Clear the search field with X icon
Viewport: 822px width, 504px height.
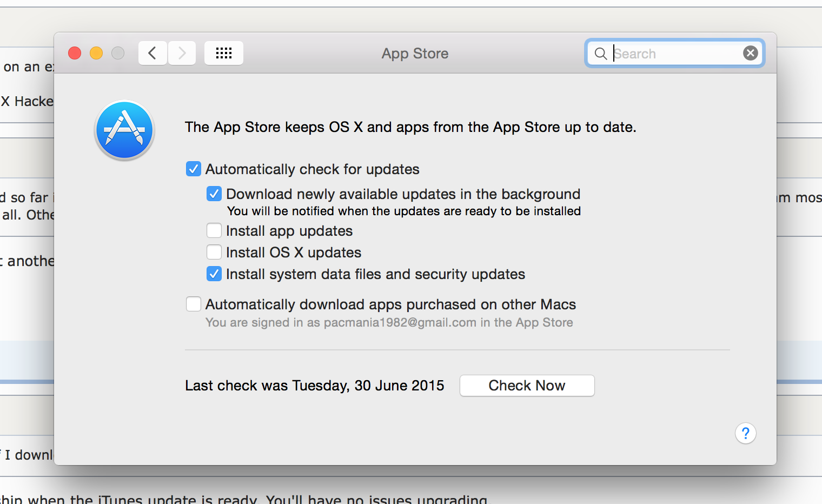click(750, 53)
